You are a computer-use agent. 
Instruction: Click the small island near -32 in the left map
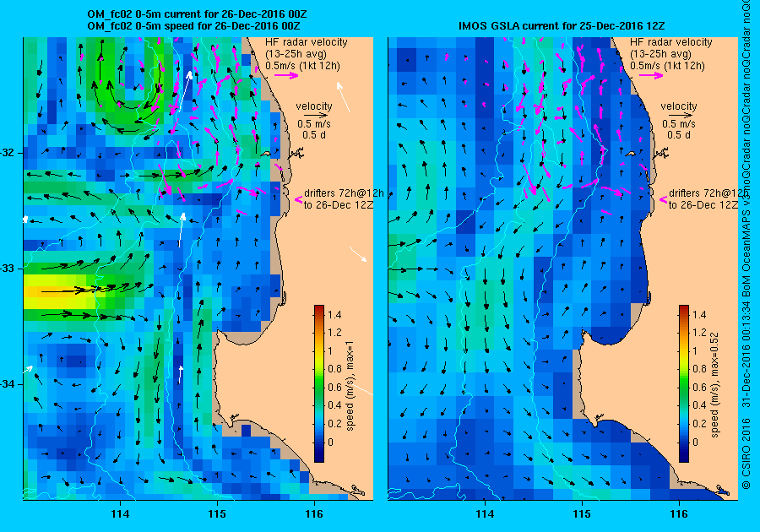tap(264, 154)
